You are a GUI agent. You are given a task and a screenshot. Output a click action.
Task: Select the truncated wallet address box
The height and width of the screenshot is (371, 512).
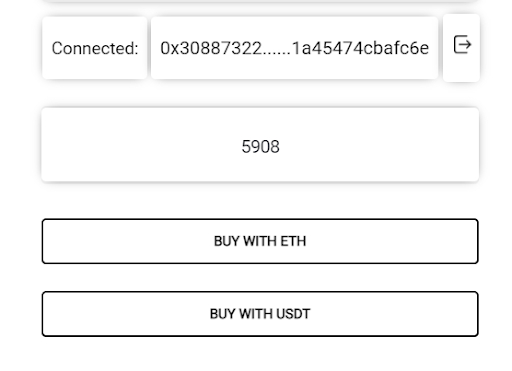tap(294, 48)
